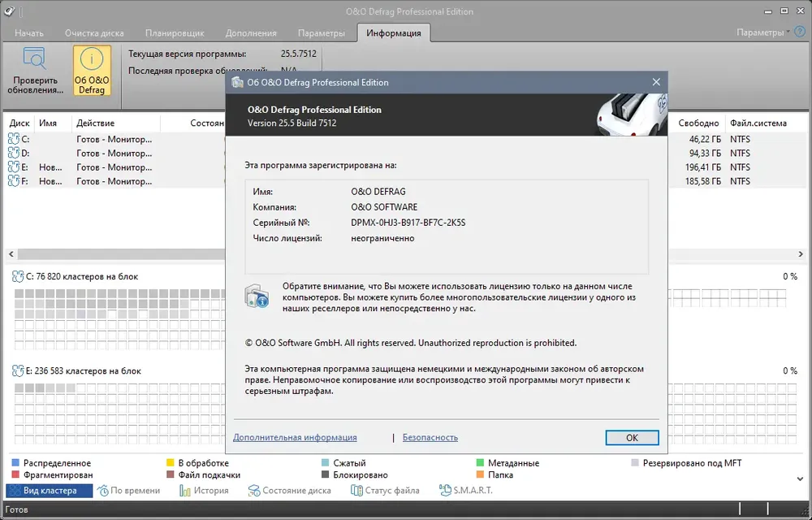Click the 'Проверить обновления' ribbon icon
The height and width of the screenshot is (520, 812).
[x=35, y=59]
